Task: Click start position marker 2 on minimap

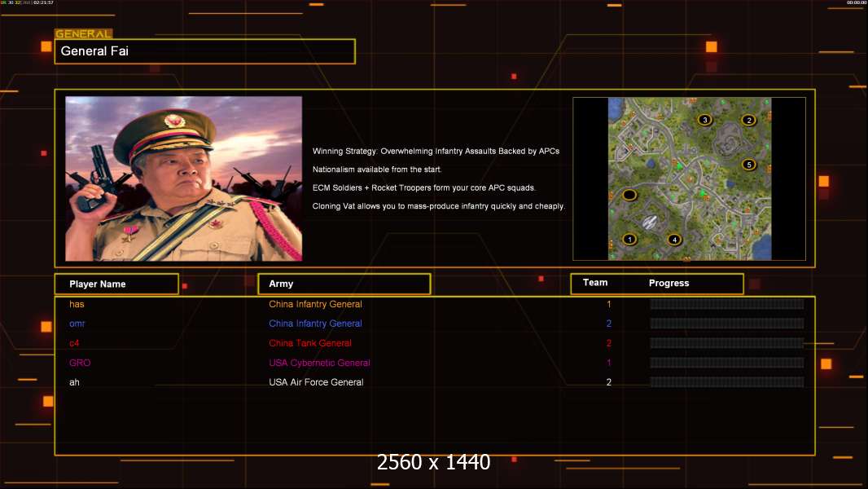Action: coord(748,120)
